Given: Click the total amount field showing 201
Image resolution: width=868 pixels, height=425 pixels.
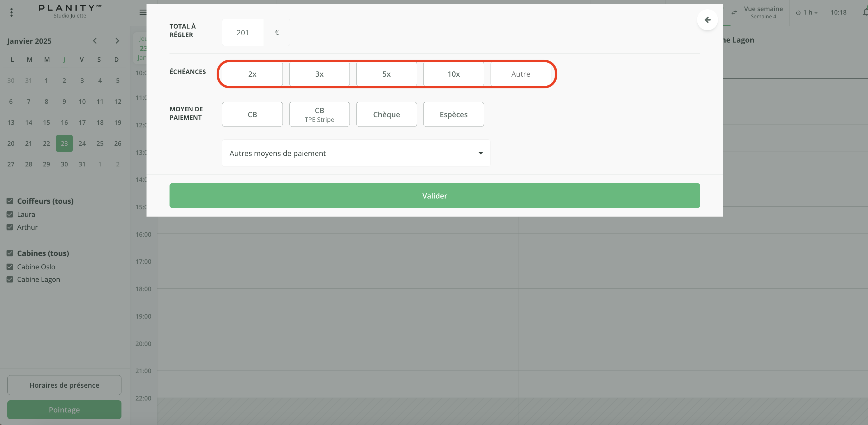Looking at the screenshot, I should [x=243, y=33].
